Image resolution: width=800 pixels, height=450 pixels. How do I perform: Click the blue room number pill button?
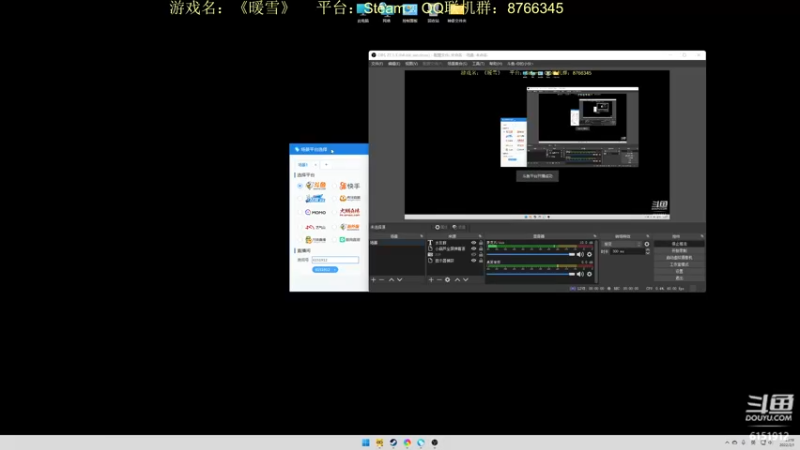324,269
